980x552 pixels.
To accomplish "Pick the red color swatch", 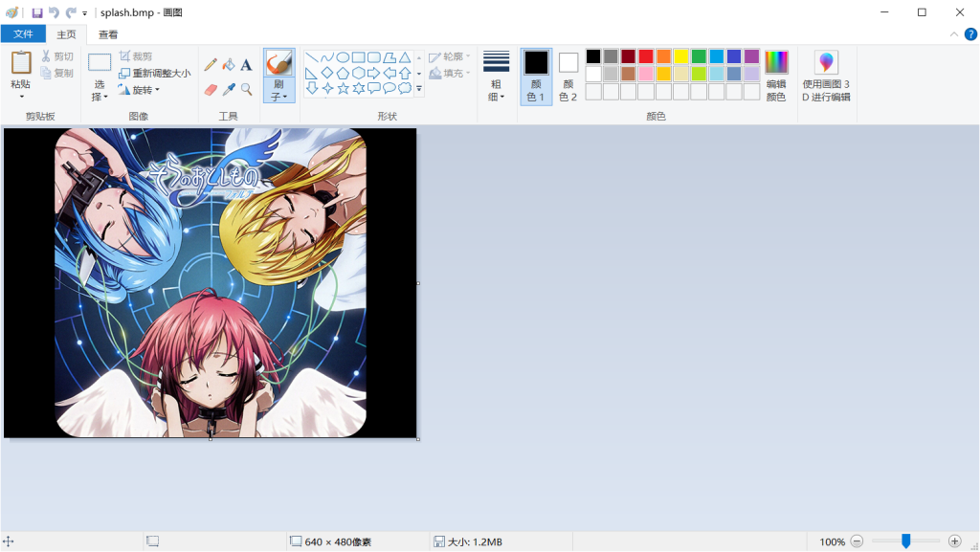I will (x=646, y=56).
